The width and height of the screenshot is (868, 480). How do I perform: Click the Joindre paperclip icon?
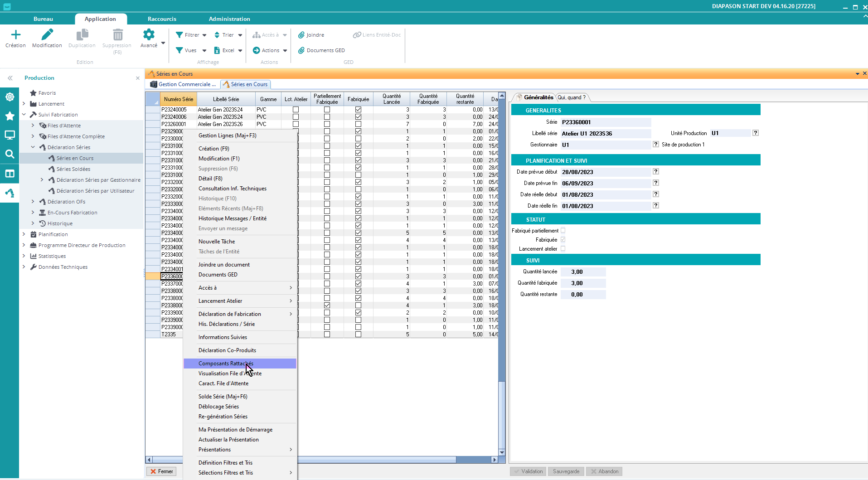[301, 35]
